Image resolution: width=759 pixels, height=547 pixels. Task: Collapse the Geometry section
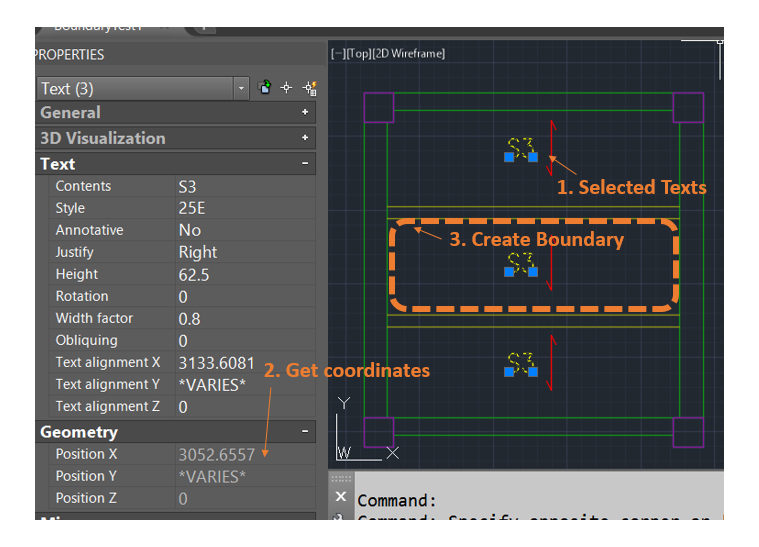[305, 432]
